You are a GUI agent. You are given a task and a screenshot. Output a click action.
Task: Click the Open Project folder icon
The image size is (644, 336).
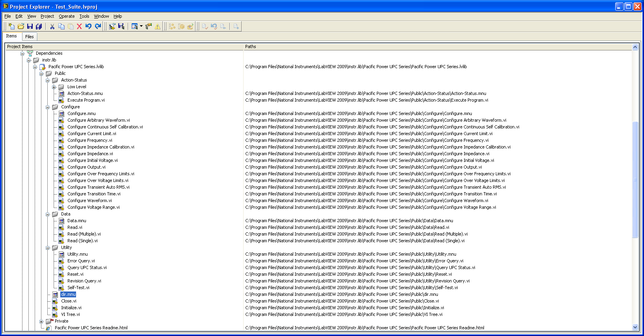tap(21, 26)
